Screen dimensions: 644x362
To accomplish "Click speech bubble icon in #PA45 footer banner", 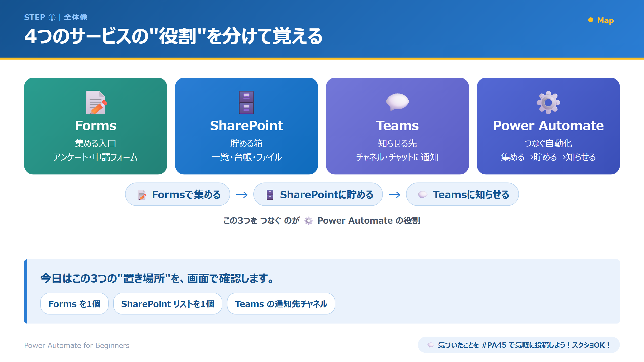I will (x=431, y=345).
